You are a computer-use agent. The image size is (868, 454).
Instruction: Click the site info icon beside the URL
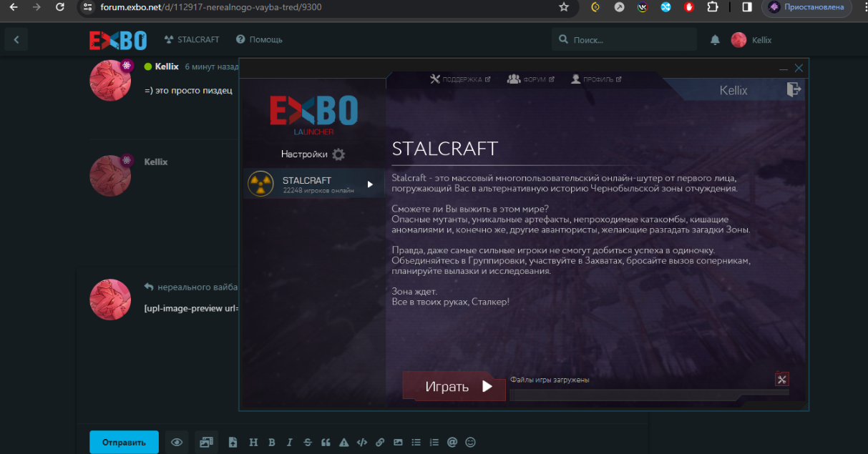pyautogui.click(x=87, y=7)
